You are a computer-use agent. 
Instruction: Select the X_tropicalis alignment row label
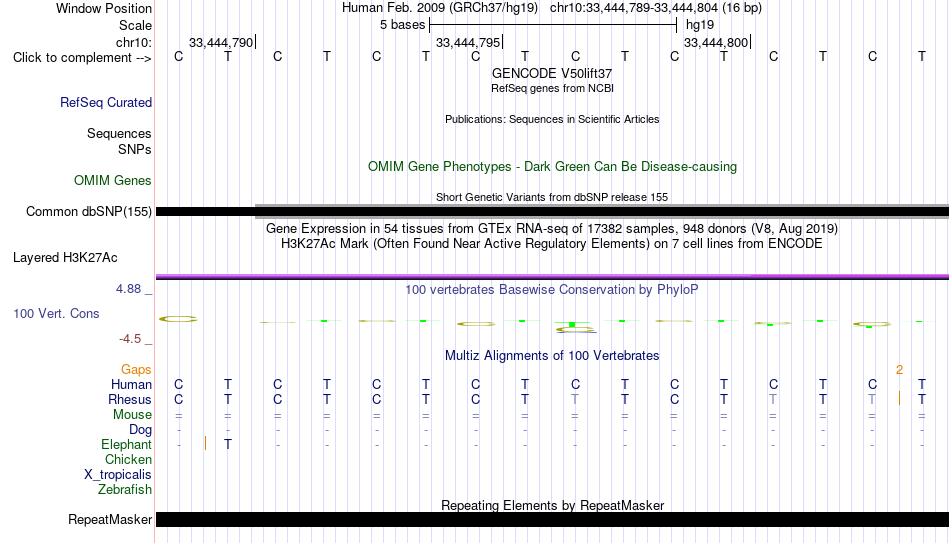pyautogui.click(x=118, y=475)
